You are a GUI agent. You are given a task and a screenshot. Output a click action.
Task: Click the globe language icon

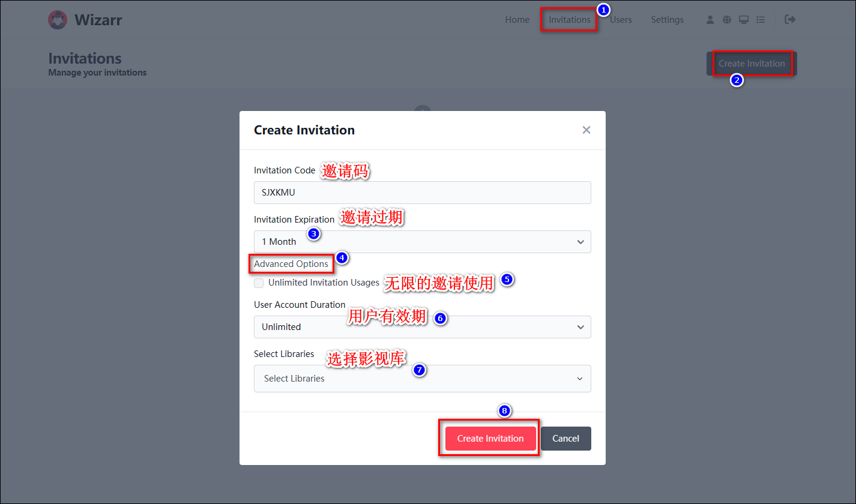[x=727, y=20]
